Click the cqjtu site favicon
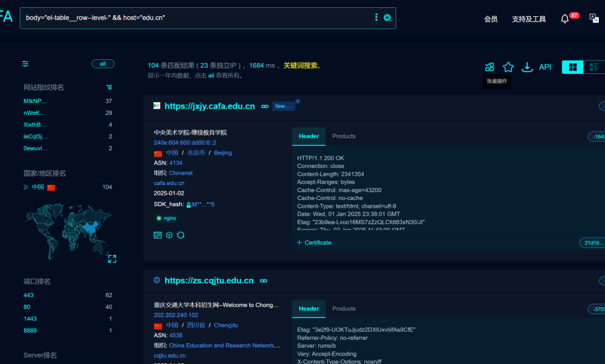Image resolution: width=605 pixels, height=364 pixels. (x=157, y=280)
